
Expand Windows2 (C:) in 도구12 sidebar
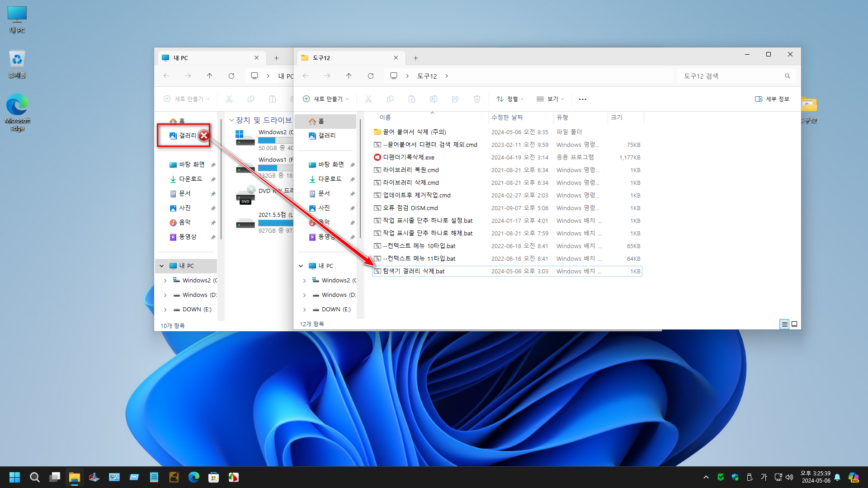pyautogui.click(x=305, y=281)
